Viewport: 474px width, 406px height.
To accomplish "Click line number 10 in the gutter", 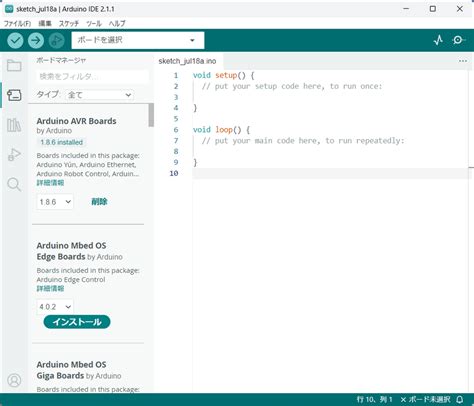I will [x=174, y=173].
